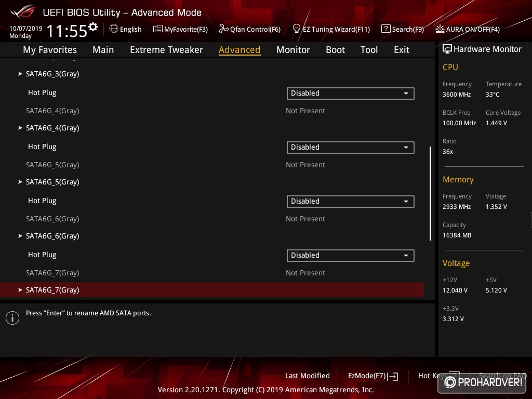Click Core Voltage value 1.449 V
Image resolution: width=532 pixels, height=399 pixels.
pyautogui.click(x=496, y=123)
